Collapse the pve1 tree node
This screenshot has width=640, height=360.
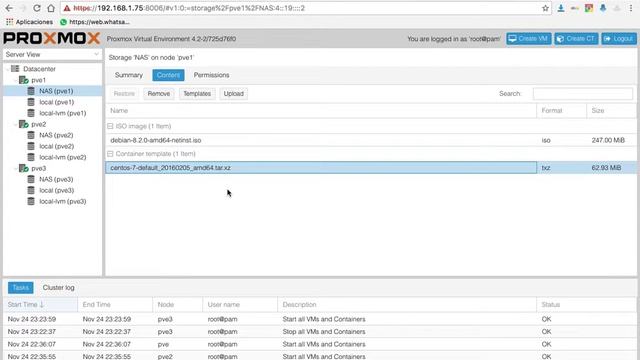click(16, 80)
